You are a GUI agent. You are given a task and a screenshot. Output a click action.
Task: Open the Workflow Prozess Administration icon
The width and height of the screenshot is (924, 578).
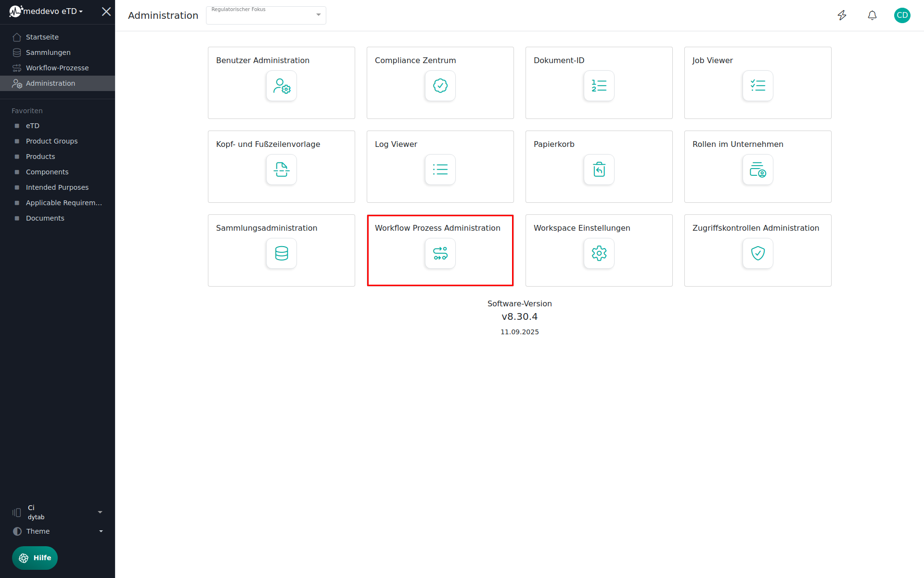[440, 253]
